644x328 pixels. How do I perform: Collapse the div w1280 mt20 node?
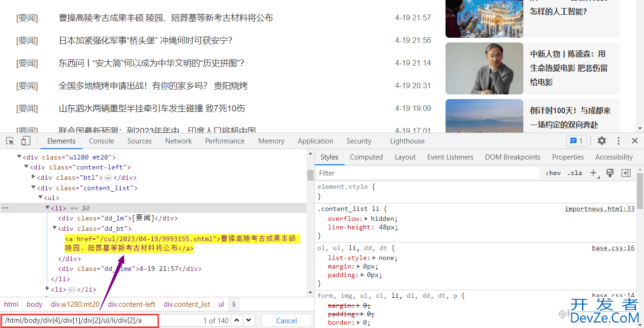point(19,157)
